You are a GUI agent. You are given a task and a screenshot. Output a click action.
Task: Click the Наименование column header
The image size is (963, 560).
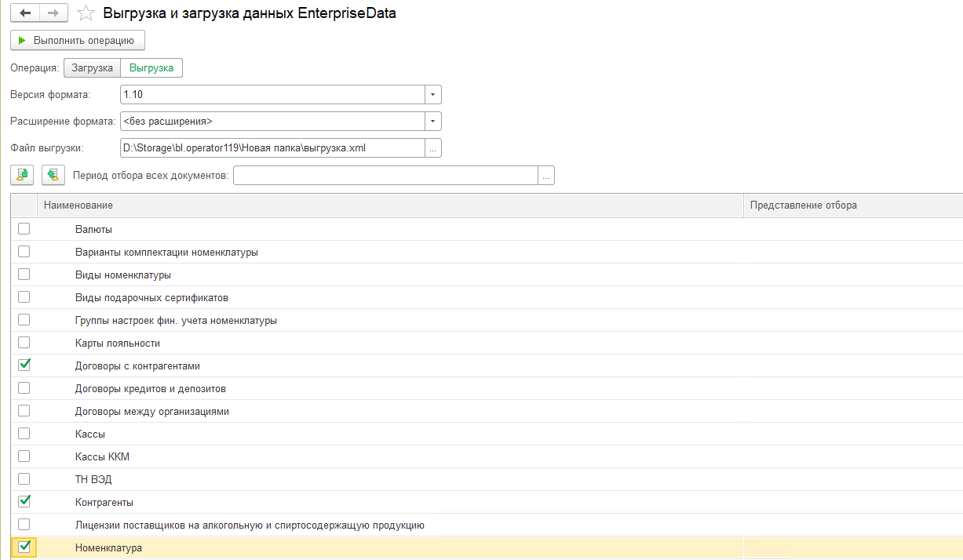click(x=390, y=205)
